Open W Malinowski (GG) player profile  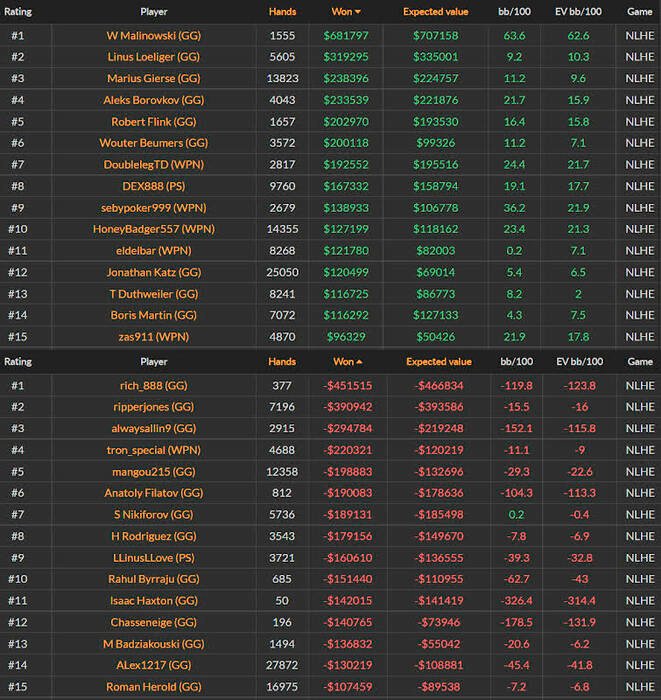click(x=154, y=35)
